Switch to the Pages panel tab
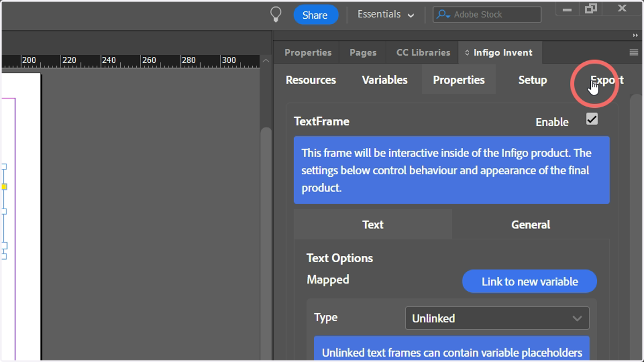 click(363, 53)
